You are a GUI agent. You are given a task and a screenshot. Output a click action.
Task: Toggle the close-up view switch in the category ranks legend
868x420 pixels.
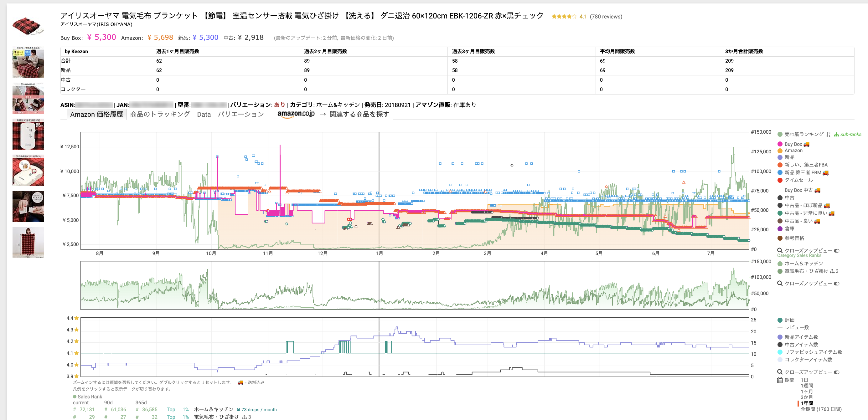(x=836, y=284)
